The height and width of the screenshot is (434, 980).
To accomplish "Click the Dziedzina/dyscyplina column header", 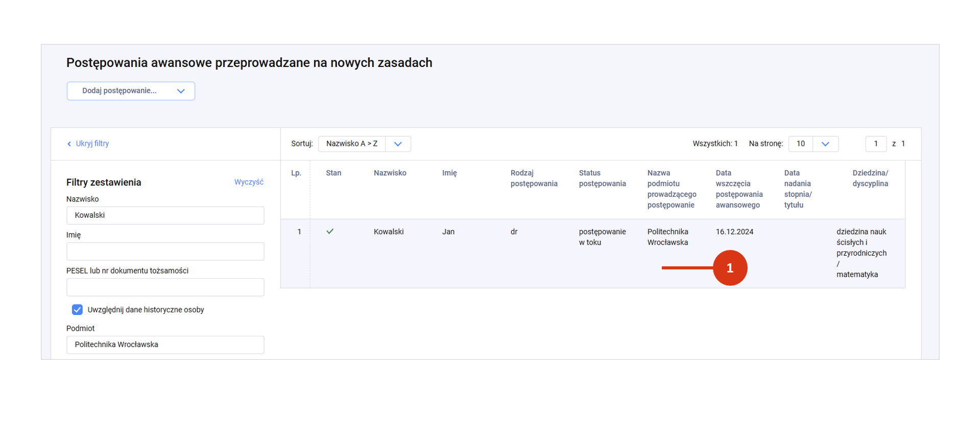I will (x=870, y=178).
